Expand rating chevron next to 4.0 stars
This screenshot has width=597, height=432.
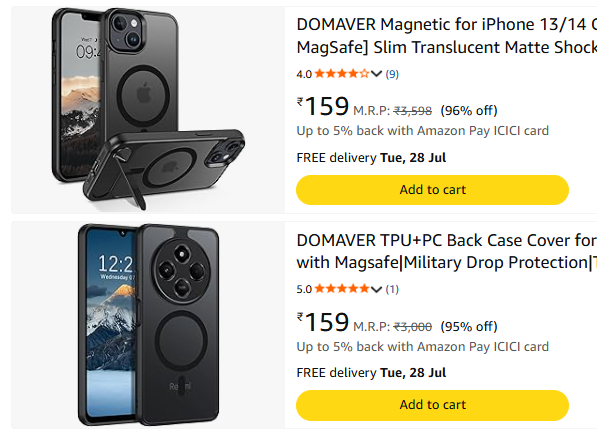(x=376, y=74)
